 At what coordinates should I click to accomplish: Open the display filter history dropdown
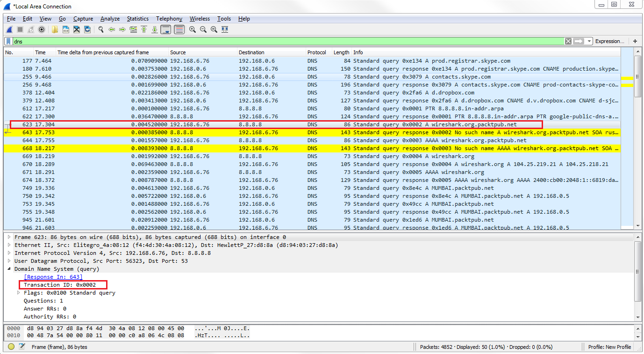point(589,41)
